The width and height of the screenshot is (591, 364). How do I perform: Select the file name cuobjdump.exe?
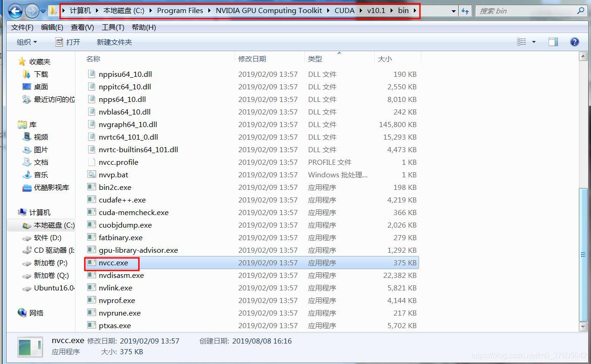pyautogui.click(x=125, y=225)
